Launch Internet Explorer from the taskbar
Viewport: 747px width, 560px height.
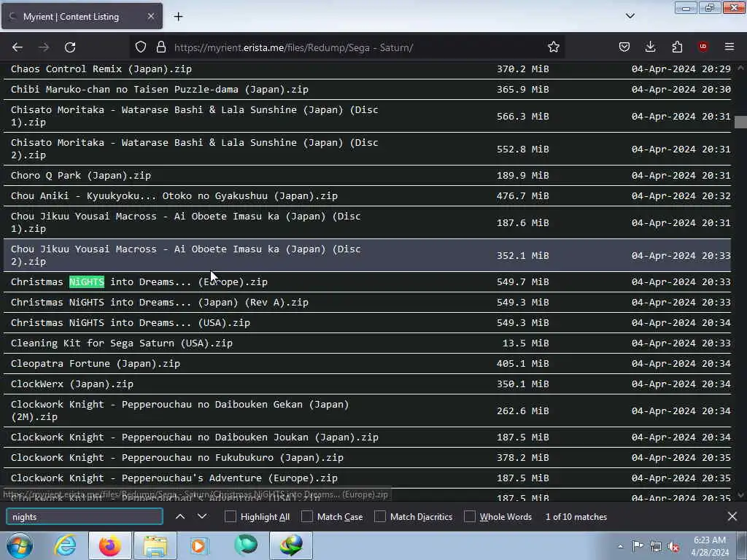(x=64, y=545)
